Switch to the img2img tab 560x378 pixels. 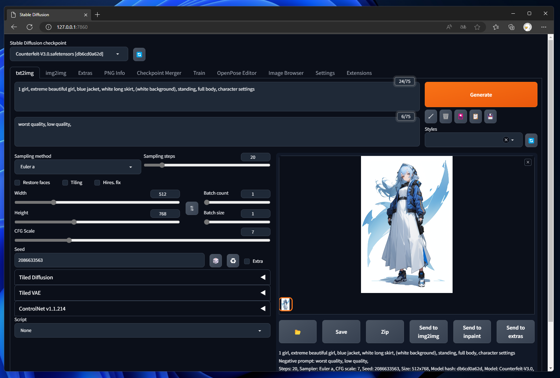click(x=56, y=73)
